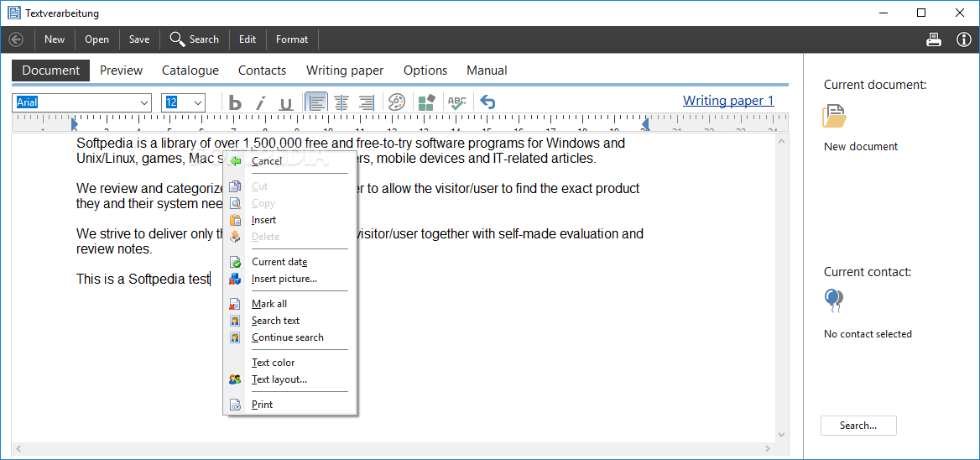Click the magnifier Search icon in toolbar

pos(178,39)
